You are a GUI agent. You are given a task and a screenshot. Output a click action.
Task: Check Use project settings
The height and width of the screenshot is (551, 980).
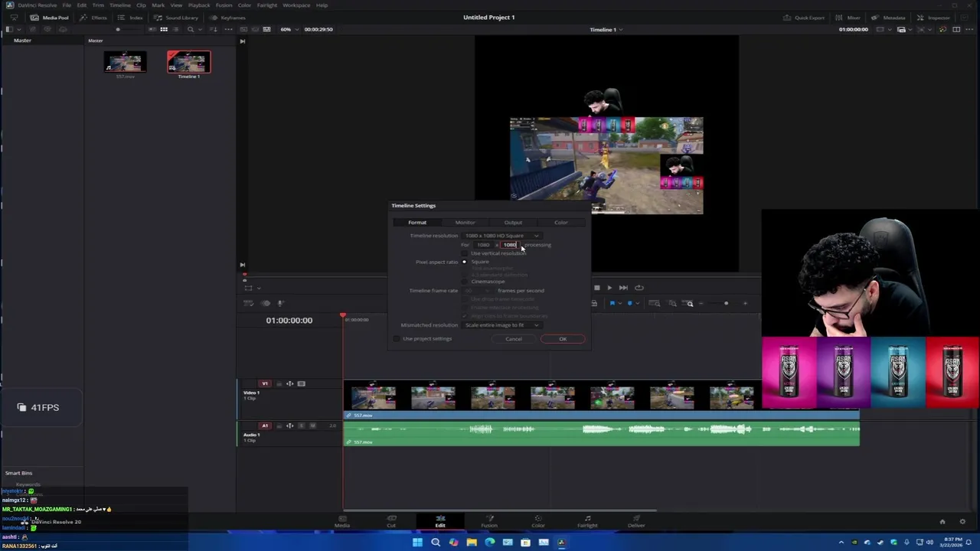coord(397,339)
